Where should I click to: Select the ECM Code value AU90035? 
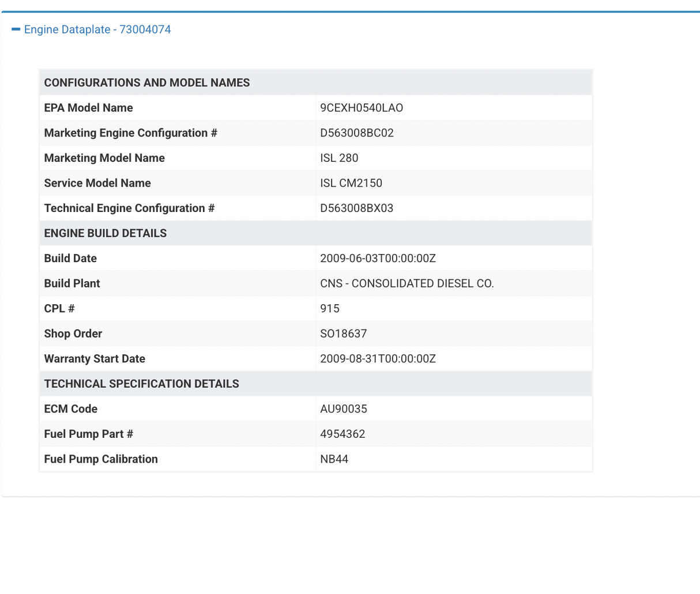pyautogui.click(x=344, y=409)
